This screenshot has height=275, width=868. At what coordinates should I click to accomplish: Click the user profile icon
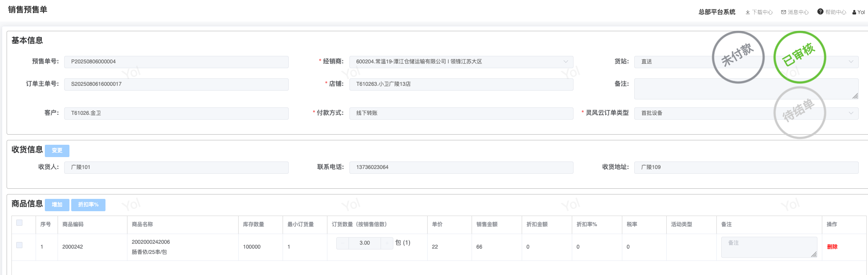point(854,12)
